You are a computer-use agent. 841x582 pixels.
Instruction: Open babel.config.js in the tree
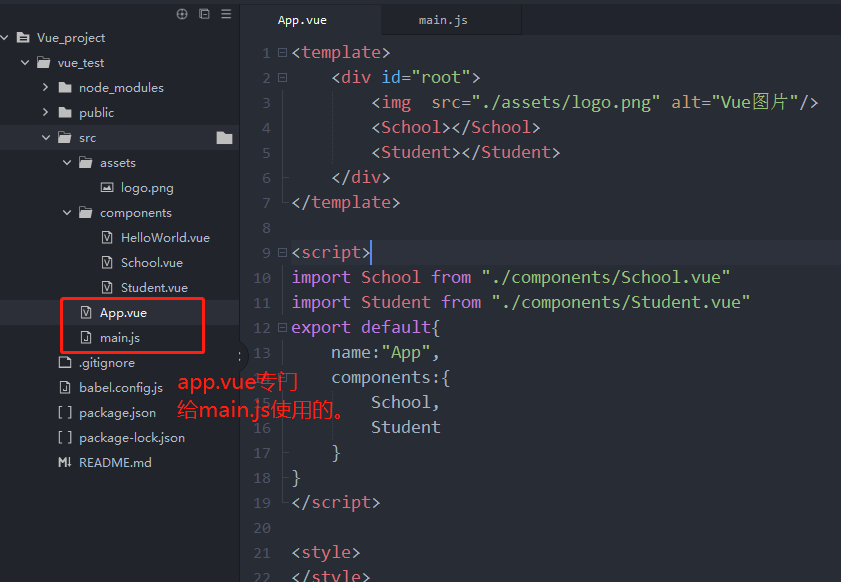coord(121,388)
